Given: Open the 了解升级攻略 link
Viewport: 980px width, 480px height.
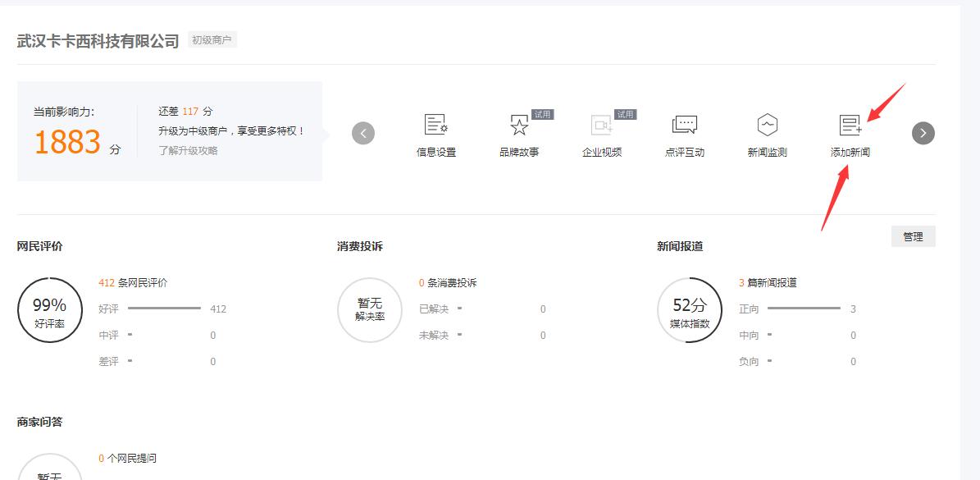Looking at the screenshot, I should pos(188,151).
